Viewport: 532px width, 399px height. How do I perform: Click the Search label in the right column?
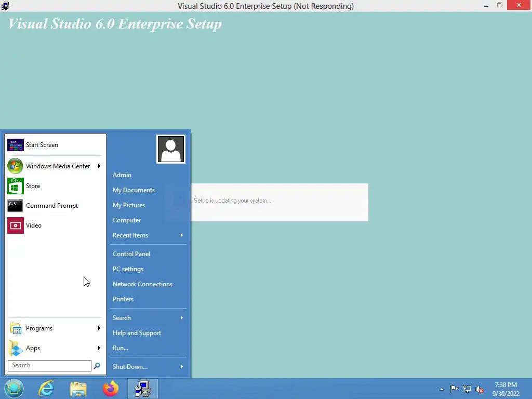pyautogui.click(x=122, y=318)
